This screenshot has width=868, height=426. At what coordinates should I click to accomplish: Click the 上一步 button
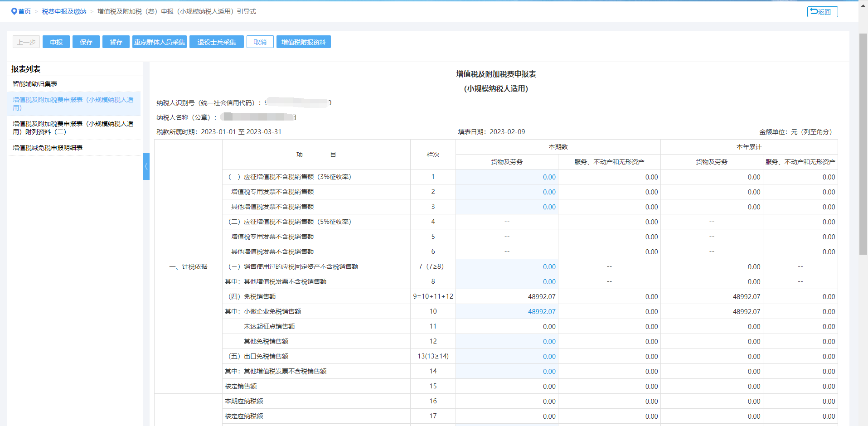(26, 42)
